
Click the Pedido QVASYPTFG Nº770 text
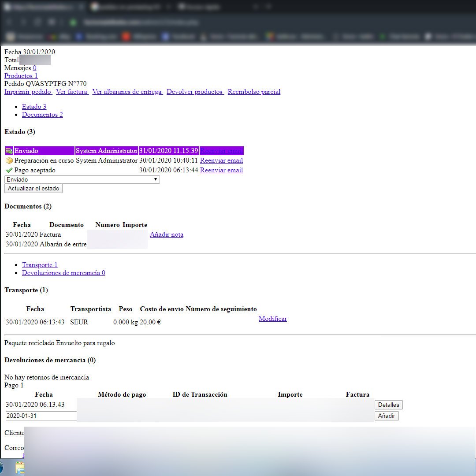click(45, 84)
